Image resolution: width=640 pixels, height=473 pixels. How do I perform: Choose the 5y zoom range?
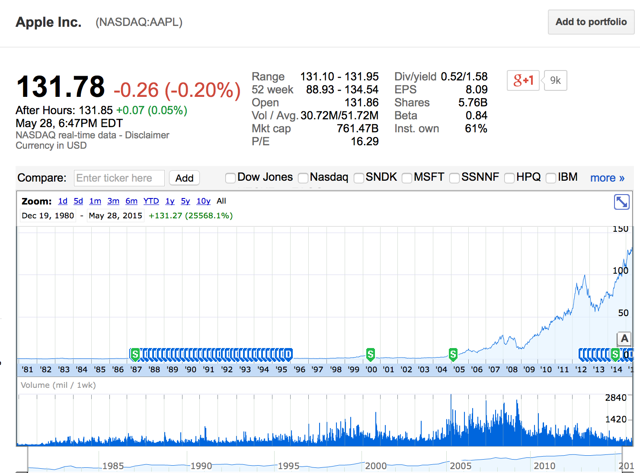185,201
